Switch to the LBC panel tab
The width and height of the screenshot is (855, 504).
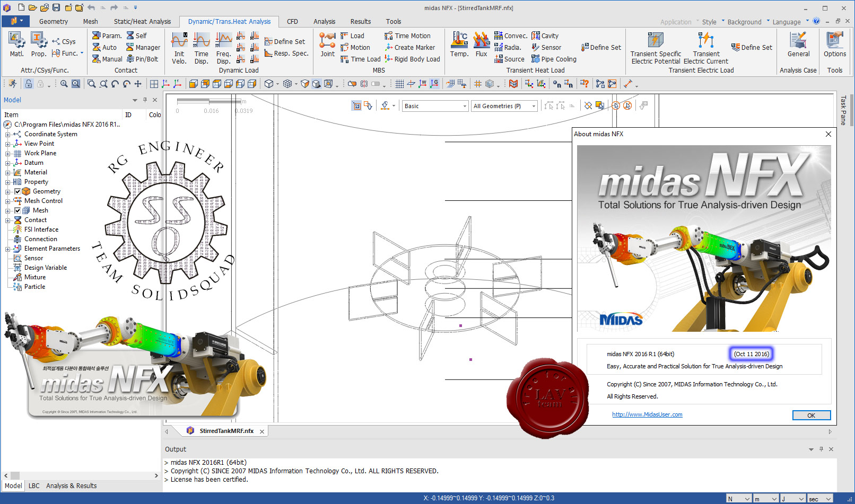tap(34, 485)
